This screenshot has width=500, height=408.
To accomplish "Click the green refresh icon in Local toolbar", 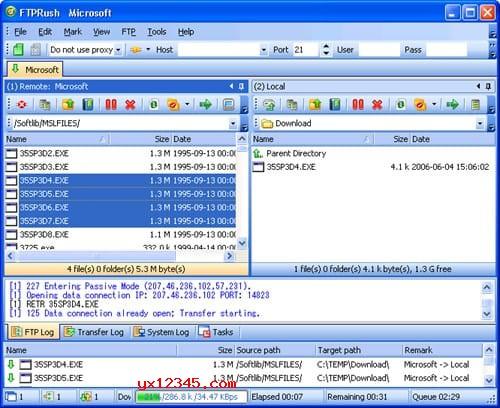I will click(x=401, y=105).
